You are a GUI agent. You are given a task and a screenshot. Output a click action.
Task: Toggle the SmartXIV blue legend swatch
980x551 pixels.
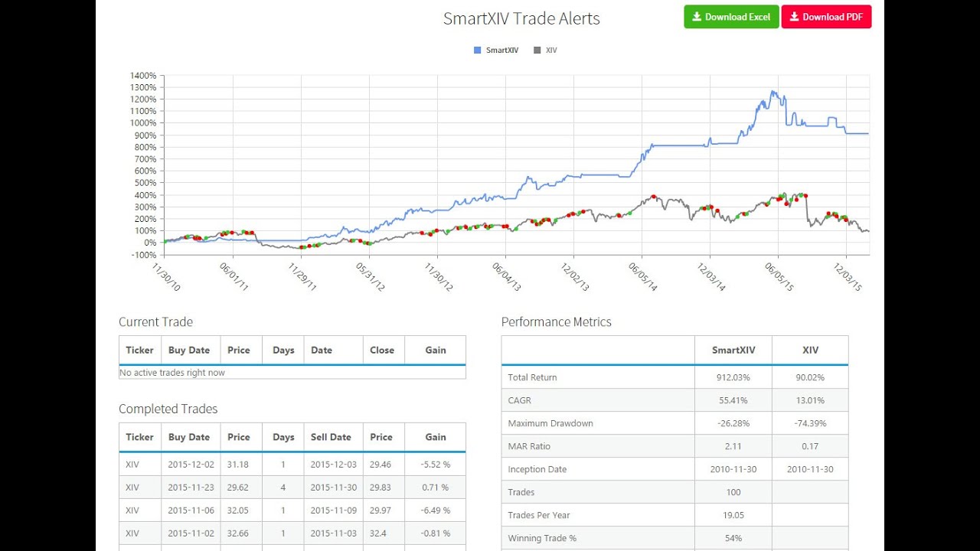pyautogui.click(x=478, y=51)
